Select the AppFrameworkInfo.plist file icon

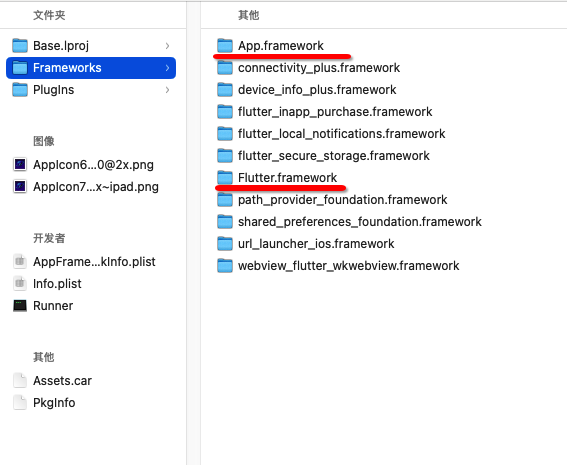click(20, 261)
